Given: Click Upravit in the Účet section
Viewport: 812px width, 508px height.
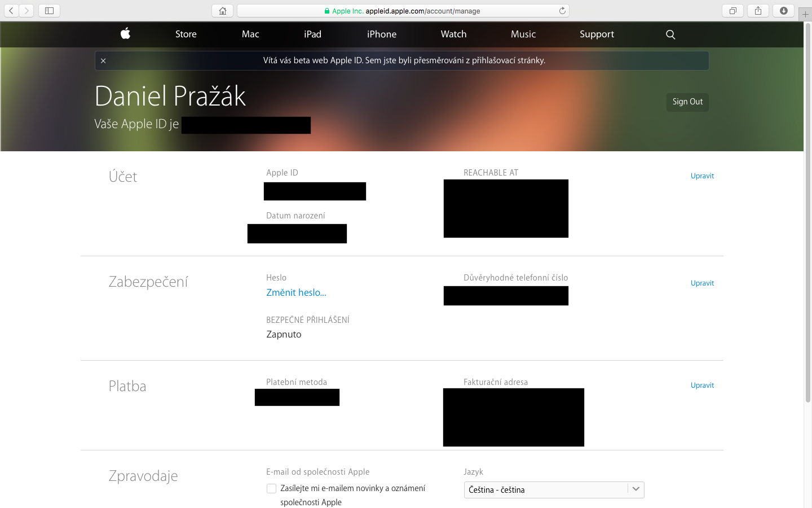Looking at the screenshot, I should pyautogui.click(x=702, y=176).
